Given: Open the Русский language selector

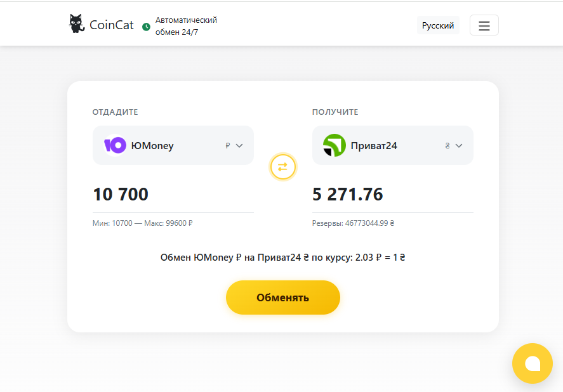Looking at the screenshot, I should coord(438,25).
